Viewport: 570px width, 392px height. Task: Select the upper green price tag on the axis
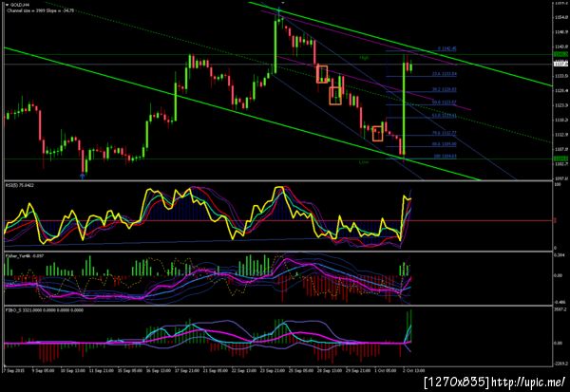(560, 54)
